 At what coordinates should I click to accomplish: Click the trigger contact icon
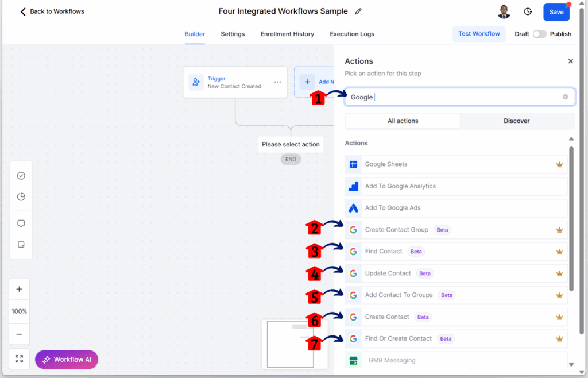[x=196, y=82]
